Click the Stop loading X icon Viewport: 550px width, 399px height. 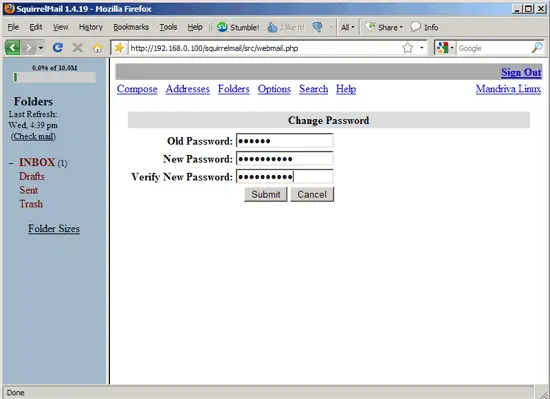[78, 47]
